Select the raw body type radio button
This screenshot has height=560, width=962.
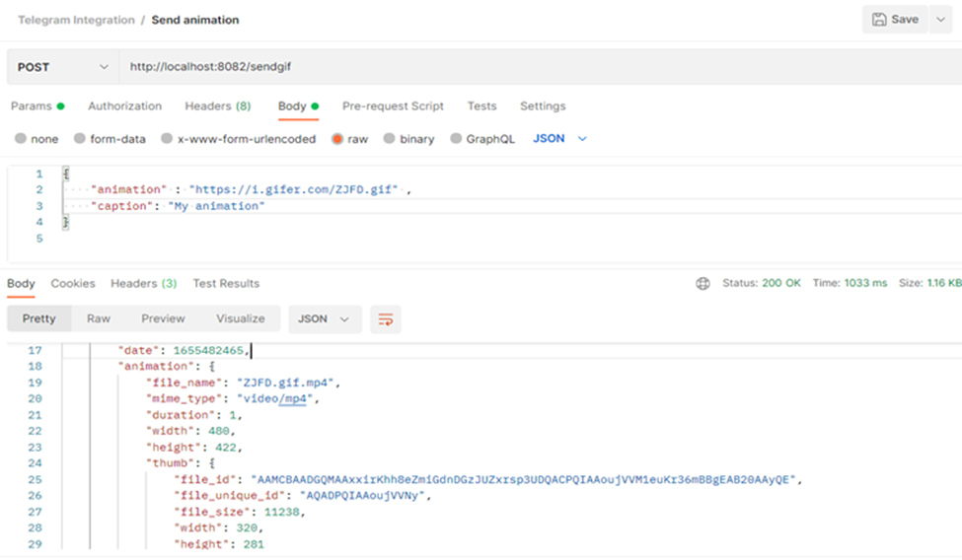(x=337, y=139)
